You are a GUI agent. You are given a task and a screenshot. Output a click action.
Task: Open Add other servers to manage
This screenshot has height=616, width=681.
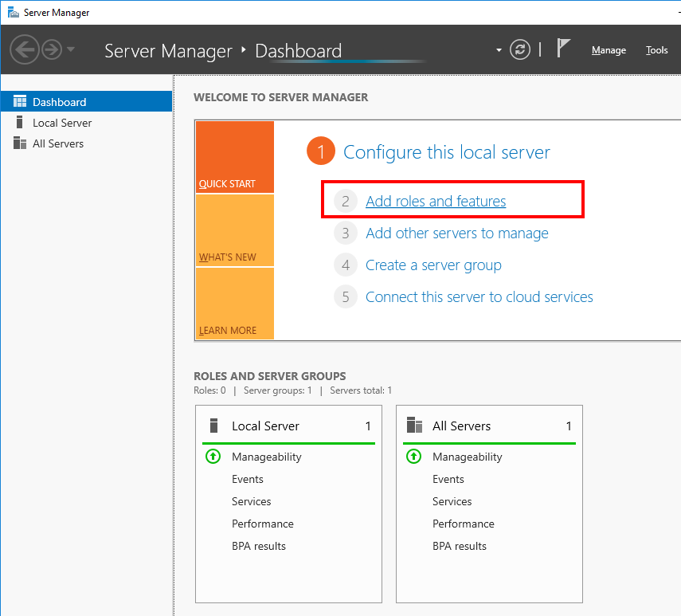click(x=457, y=233)
